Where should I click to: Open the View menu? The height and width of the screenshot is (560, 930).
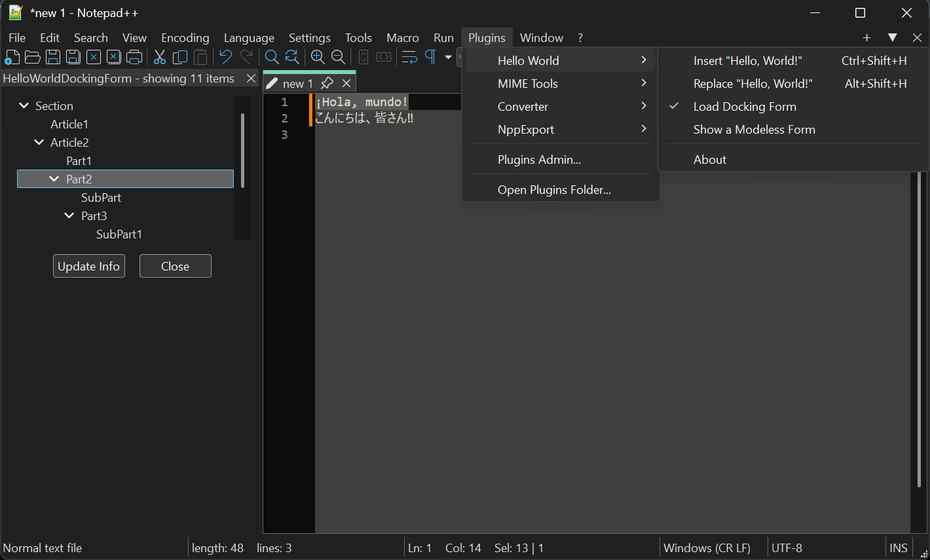click(134, 38)
